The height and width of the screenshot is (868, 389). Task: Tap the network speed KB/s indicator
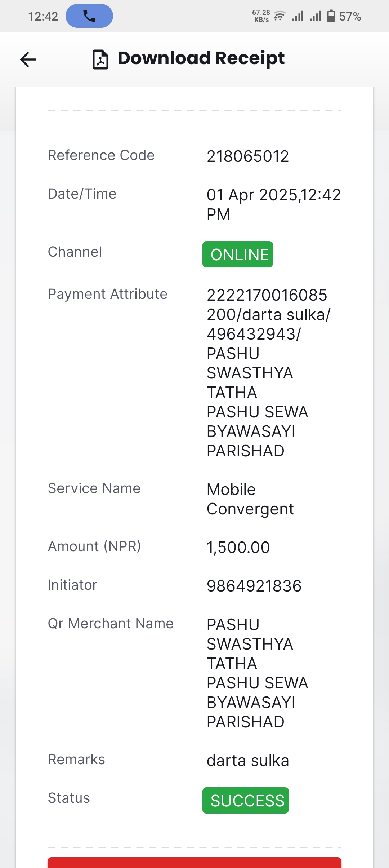(x=261, y=16)
